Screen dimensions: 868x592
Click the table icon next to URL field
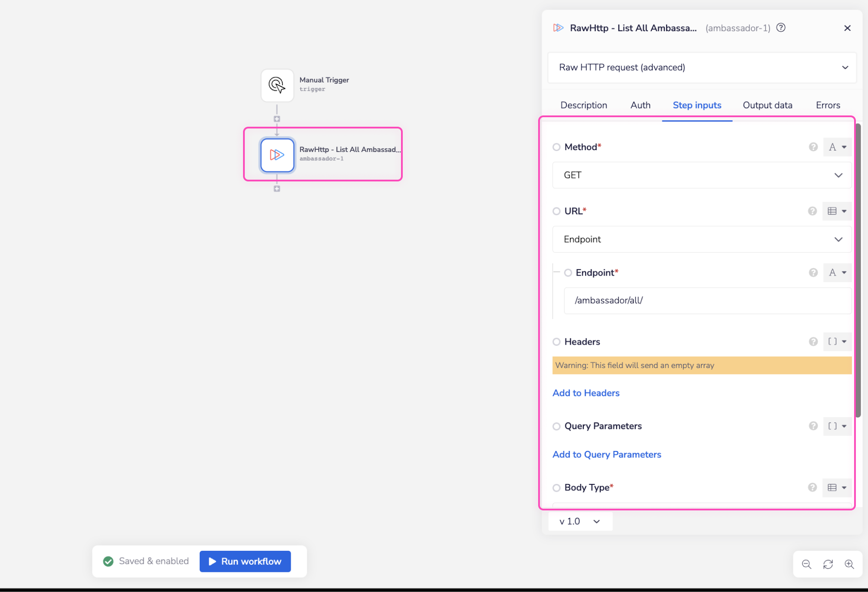pos(832,211)
